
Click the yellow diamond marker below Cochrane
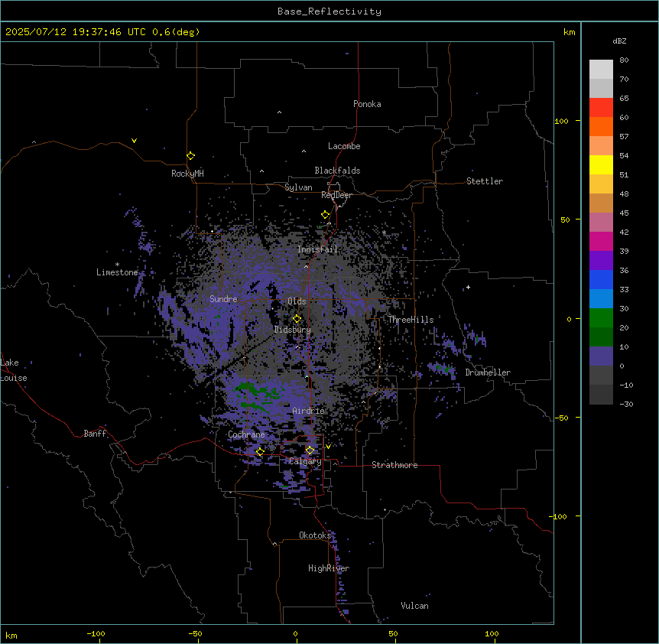tap(260, 451)
